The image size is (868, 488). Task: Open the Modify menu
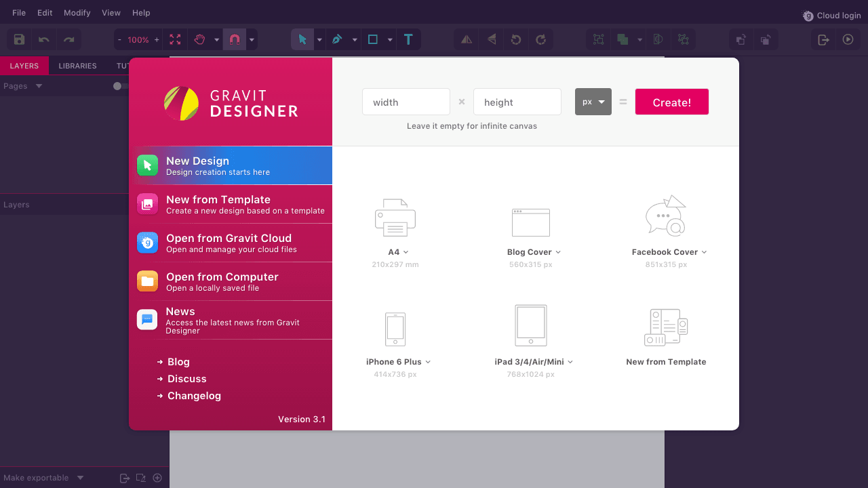77,13
